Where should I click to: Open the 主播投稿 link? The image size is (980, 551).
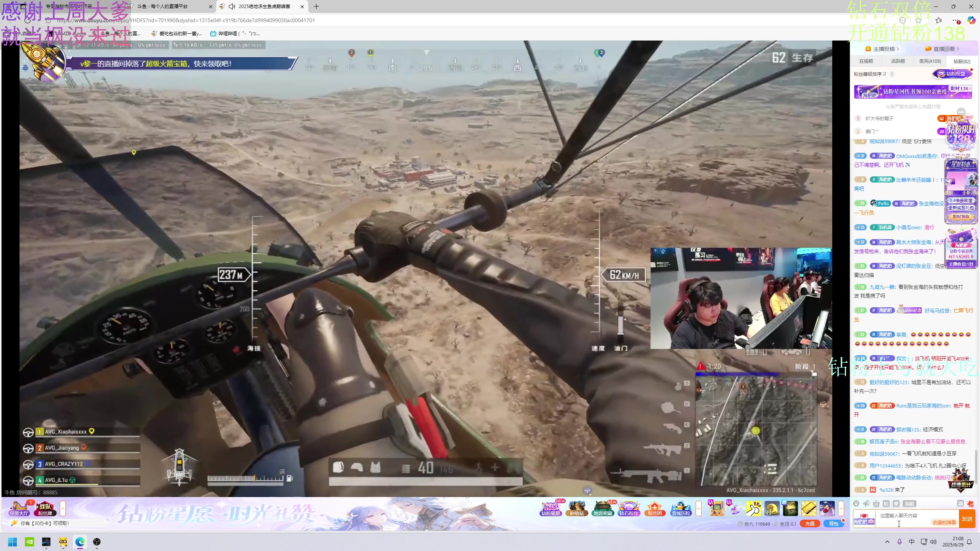[x=882, y=49]
